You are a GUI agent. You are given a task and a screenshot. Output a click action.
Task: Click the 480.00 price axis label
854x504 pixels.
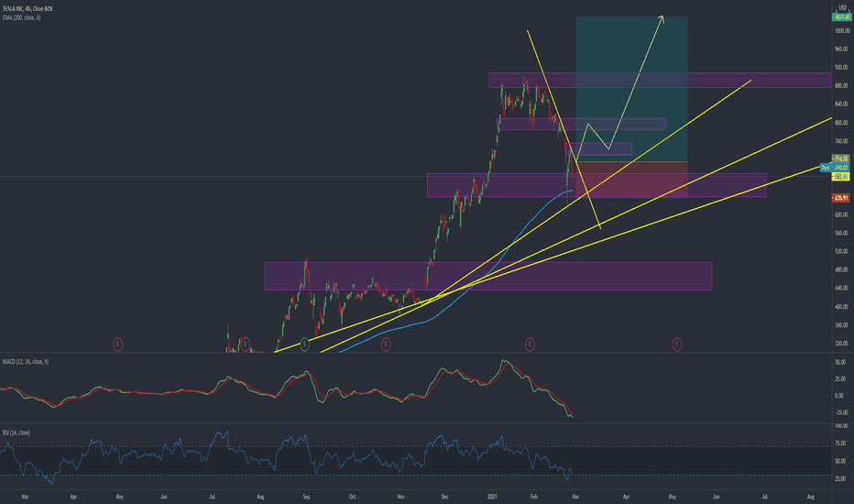[842, 269]
